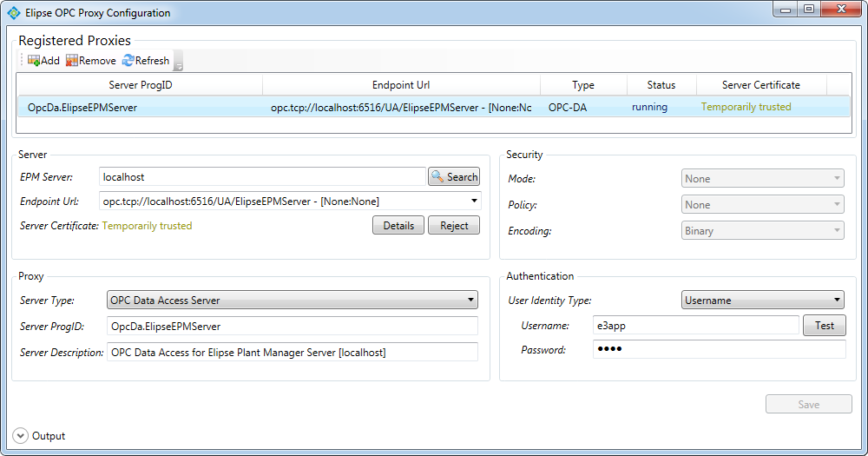Test the username credentials
Viewport: 868px width, 456px height.
pos(824,326)
